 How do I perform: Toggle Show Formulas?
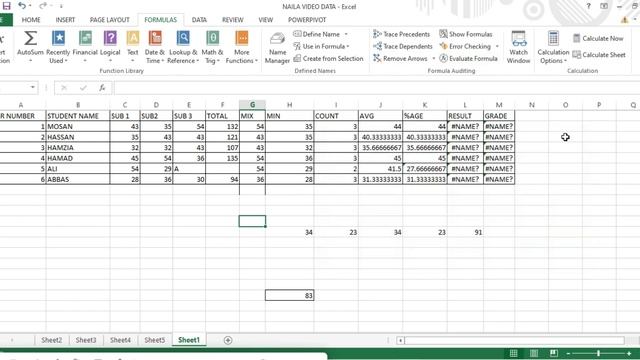pos(466,34)
